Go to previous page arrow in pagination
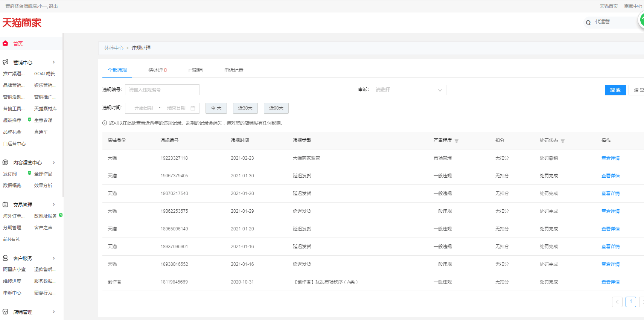The image size is (644, 320). tap(617, 302)
